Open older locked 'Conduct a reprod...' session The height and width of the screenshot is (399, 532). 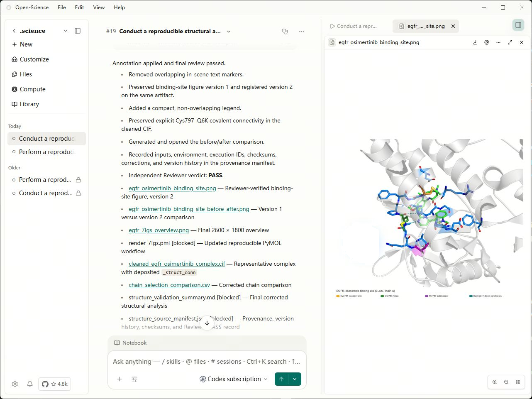pos(46,193)
